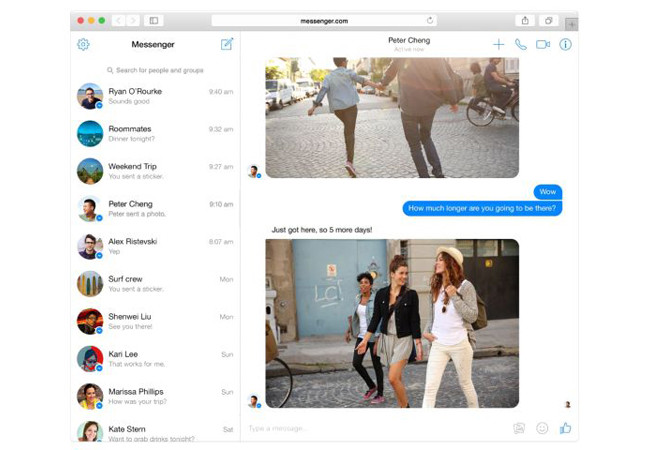Open Roommates group chat
The image size is (650, 450).
(155, 133)
